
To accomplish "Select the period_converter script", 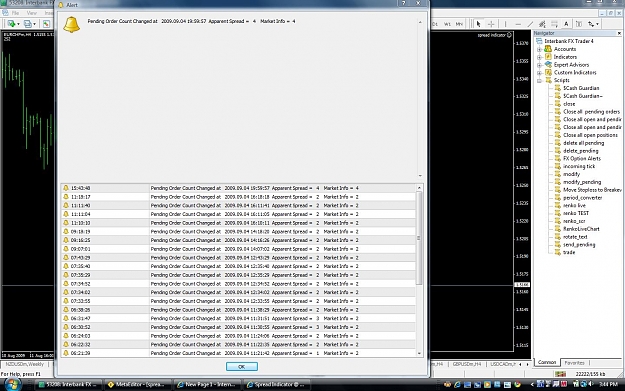I will (x=582, y=197).
